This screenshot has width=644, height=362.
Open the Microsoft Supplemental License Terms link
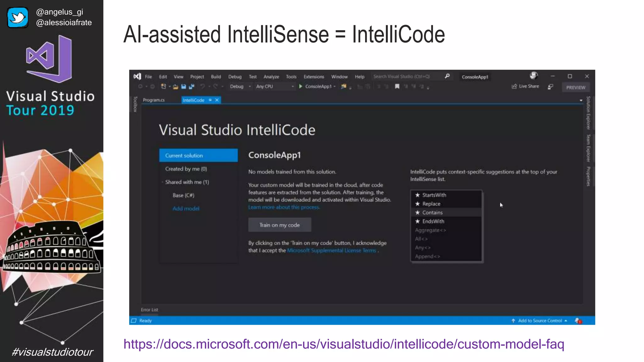click(x=331, y=250)
